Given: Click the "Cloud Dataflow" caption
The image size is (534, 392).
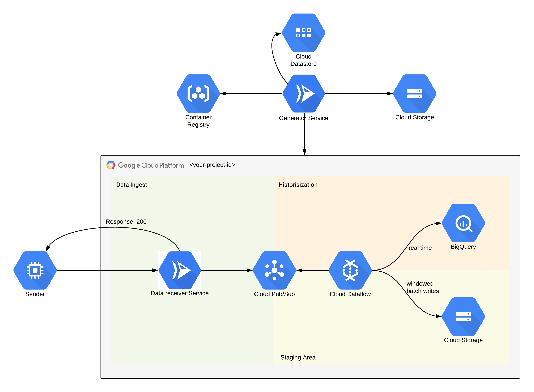Looking at the screenshot, I should (x=350, y=294).
